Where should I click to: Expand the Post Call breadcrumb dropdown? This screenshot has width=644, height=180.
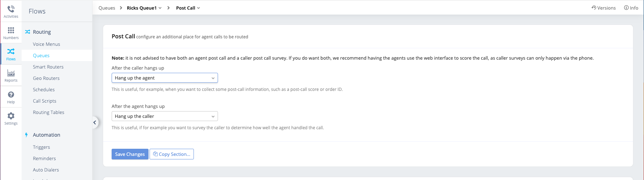tap(198, 8)
